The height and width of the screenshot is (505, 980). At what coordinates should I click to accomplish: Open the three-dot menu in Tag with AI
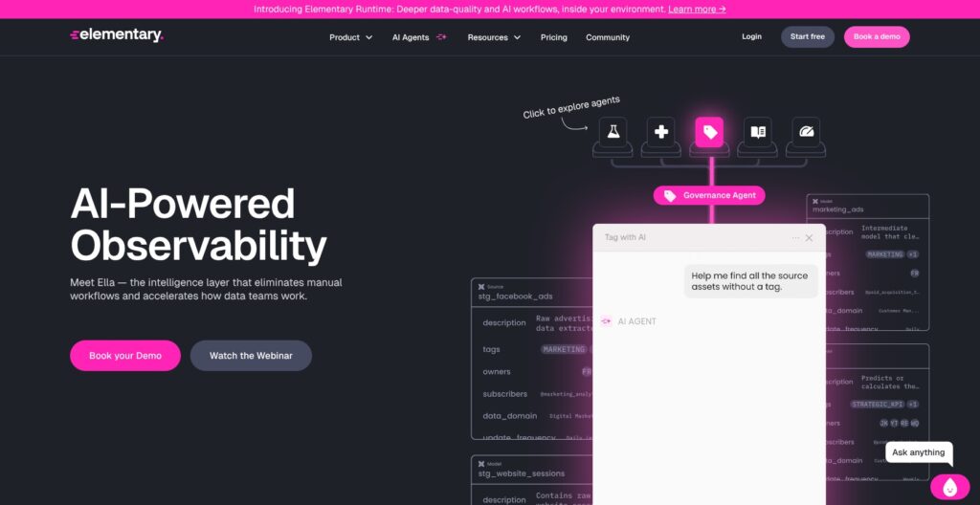(x=795, y=238)
